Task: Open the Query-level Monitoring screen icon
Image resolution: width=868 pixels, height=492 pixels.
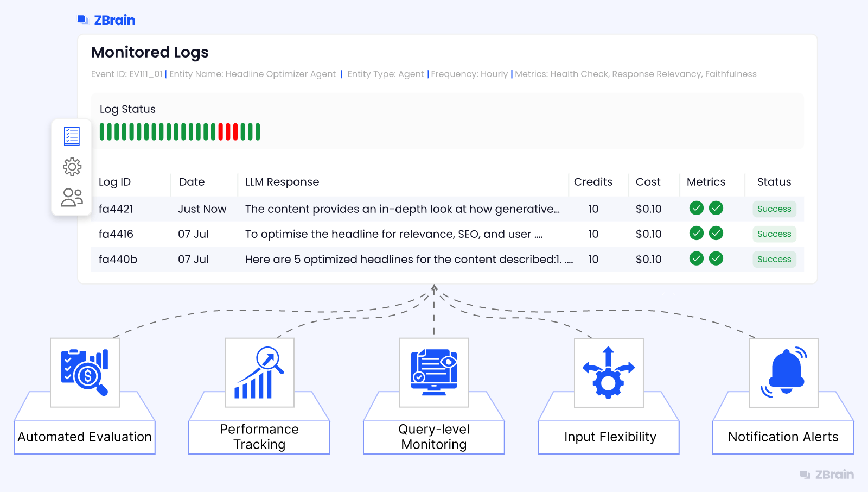Action: [x=434, y=373]
